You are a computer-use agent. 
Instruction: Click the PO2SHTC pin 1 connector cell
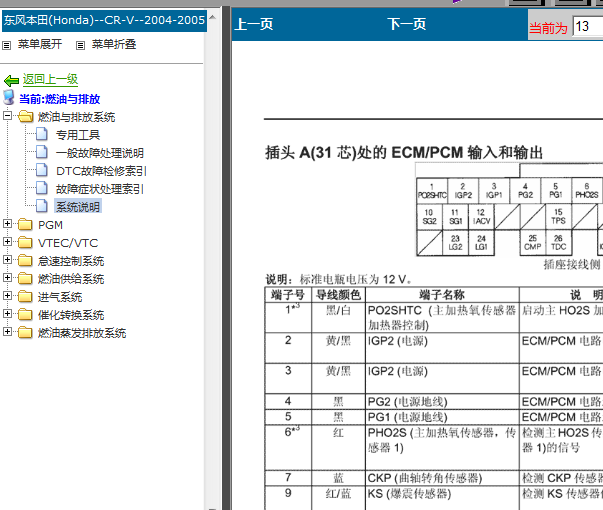[x=432, y=191]
